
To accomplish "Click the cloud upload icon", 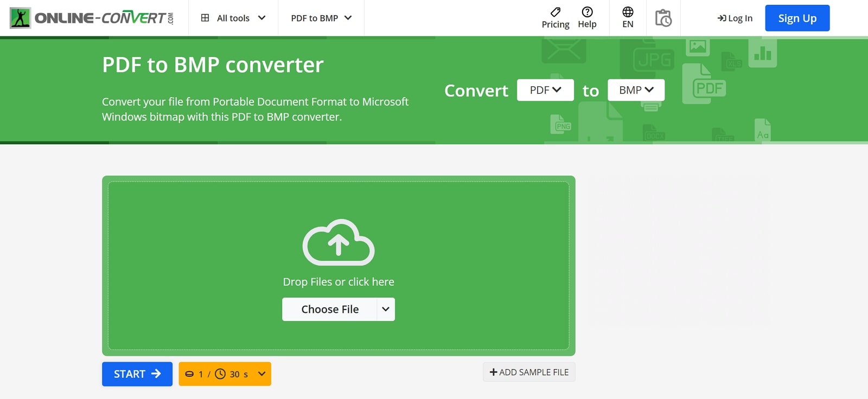I will coord(339,242).
